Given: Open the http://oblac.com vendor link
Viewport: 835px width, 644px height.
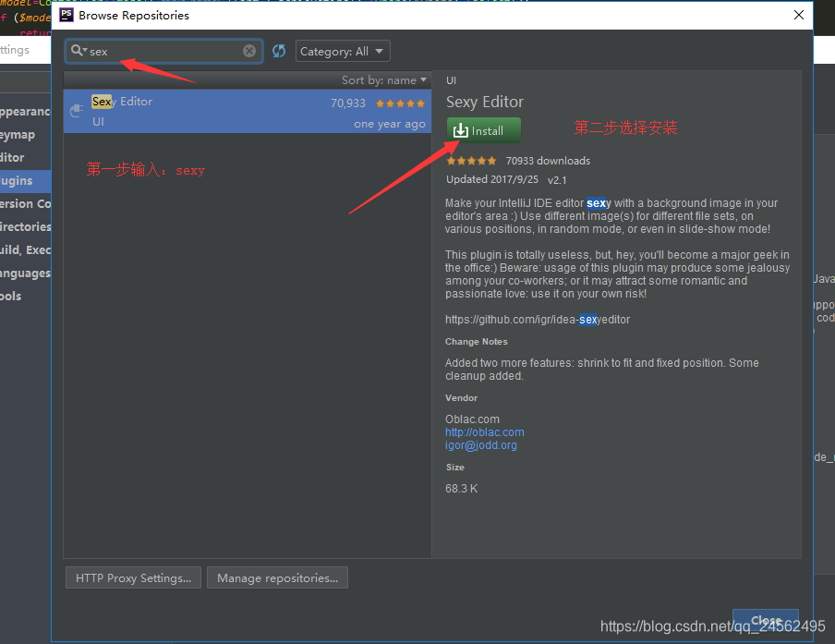Looking at the screenshot, I should click(485, 432).
